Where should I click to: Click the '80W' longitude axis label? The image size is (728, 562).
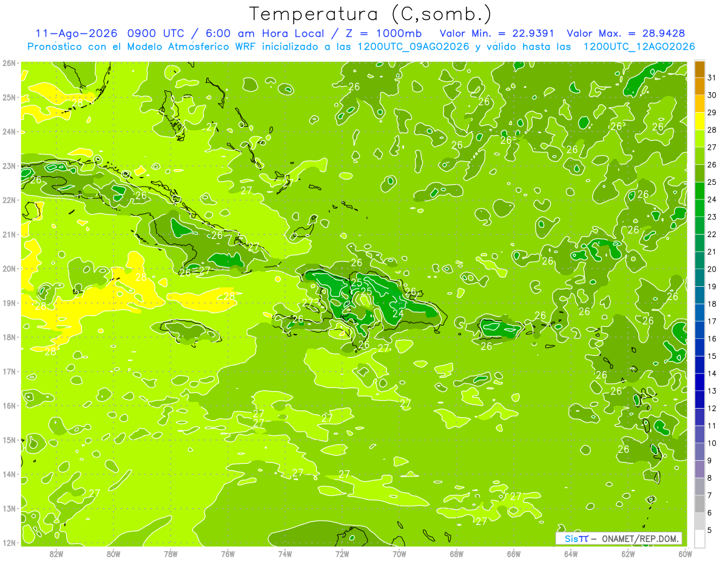(113, 554)
